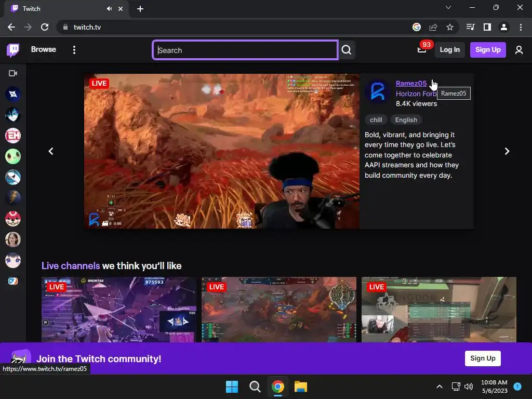This screenshot has height=399, width=532.
Task: Expand the tab search chevron
Action: pyautogui.click(x=448, y=7)
